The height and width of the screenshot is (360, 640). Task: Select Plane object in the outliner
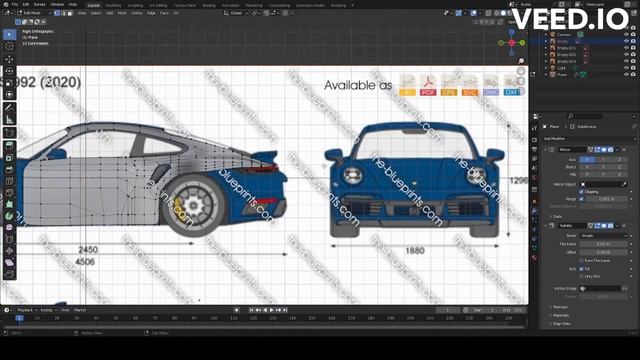tap(562, 75)
